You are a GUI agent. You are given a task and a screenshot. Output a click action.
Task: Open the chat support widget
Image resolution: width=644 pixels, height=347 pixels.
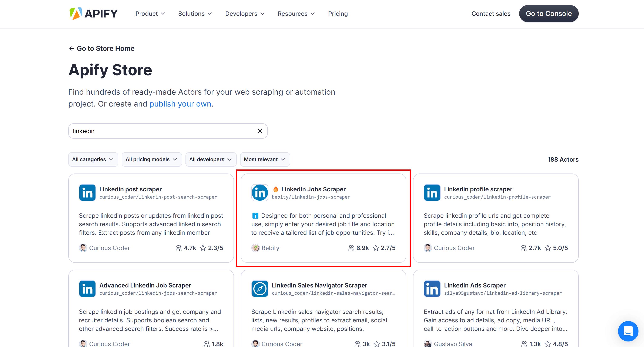coord(628,331)
